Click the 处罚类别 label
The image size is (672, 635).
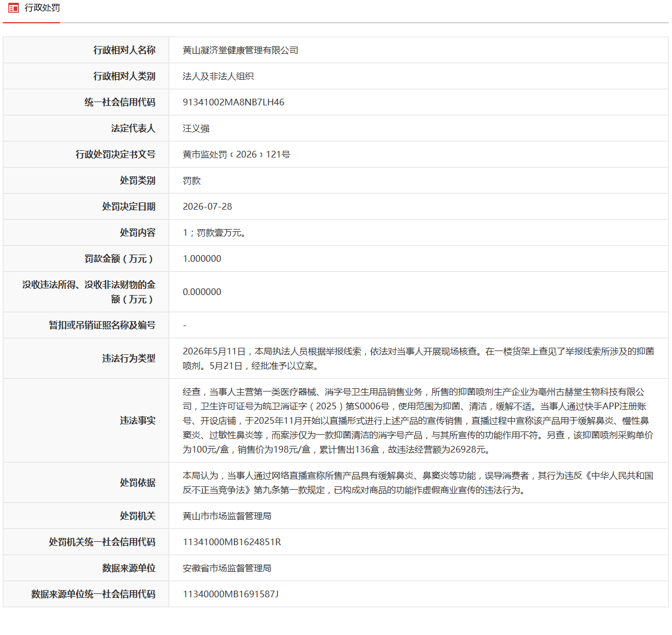coord(138,180)
